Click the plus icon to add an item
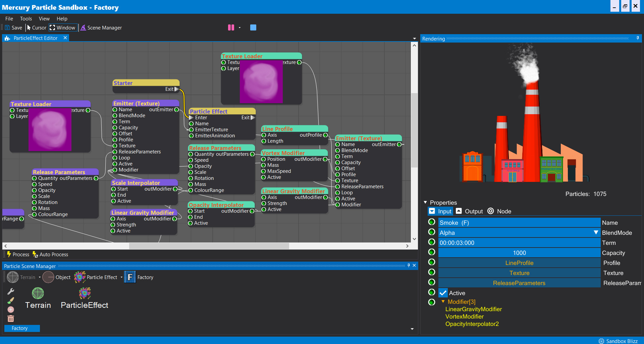 point(10,309)
